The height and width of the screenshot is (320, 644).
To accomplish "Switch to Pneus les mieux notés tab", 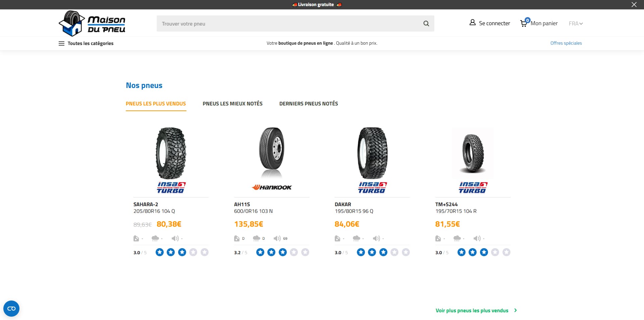I will click(x=232, y=103).
